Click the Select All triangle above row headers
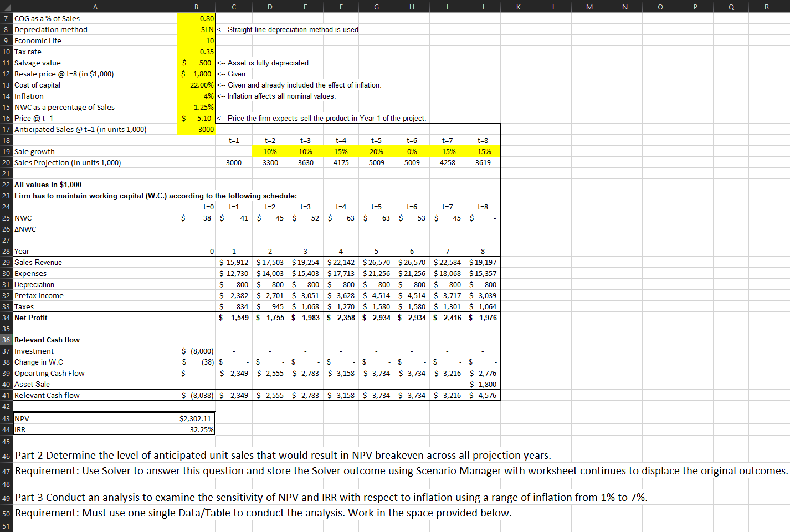The image size is (790, 532). 6,7
